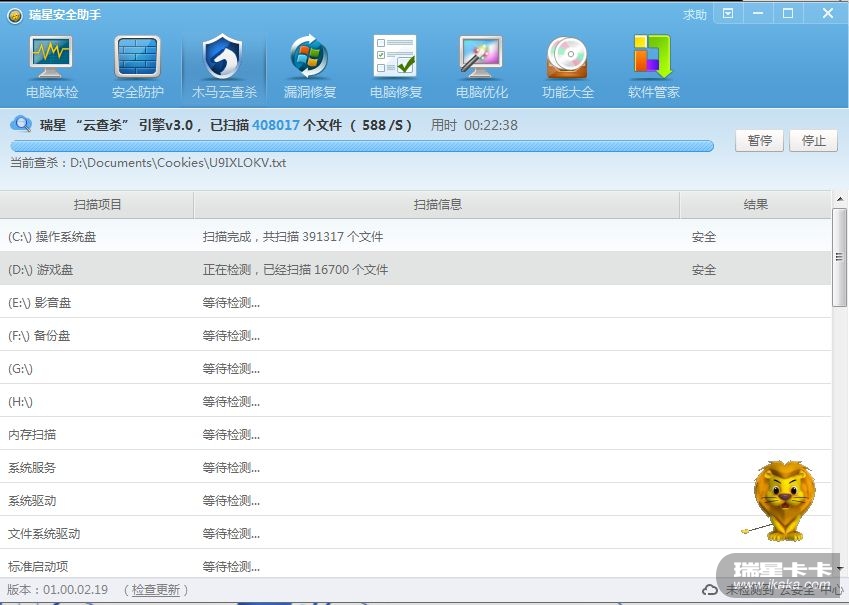The image size is (849, 605).
Task: Select the (C:\) 操作系统盘 row
Action: (415, 236)
